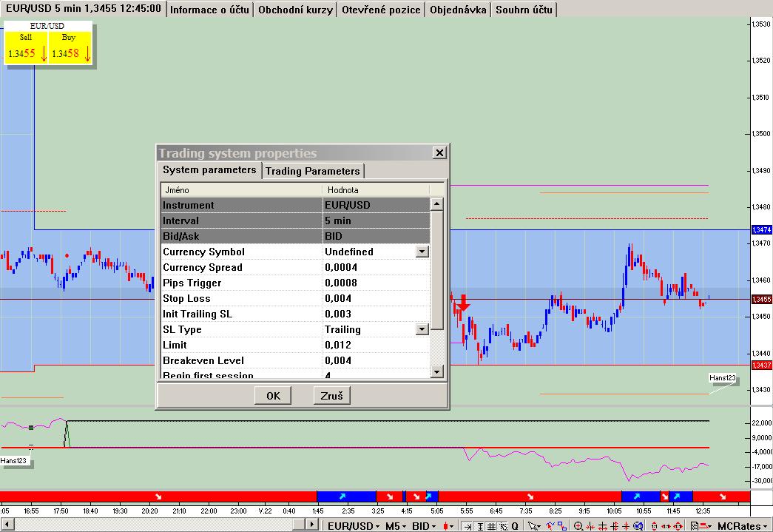Confirm dialog with OK button
This screenshot has height=532, width=773.
[x=273, y=395]
